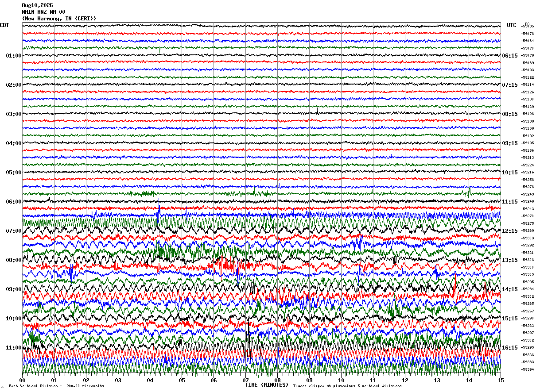
Task: Click the 03 minute tick label
Action: 118,380
